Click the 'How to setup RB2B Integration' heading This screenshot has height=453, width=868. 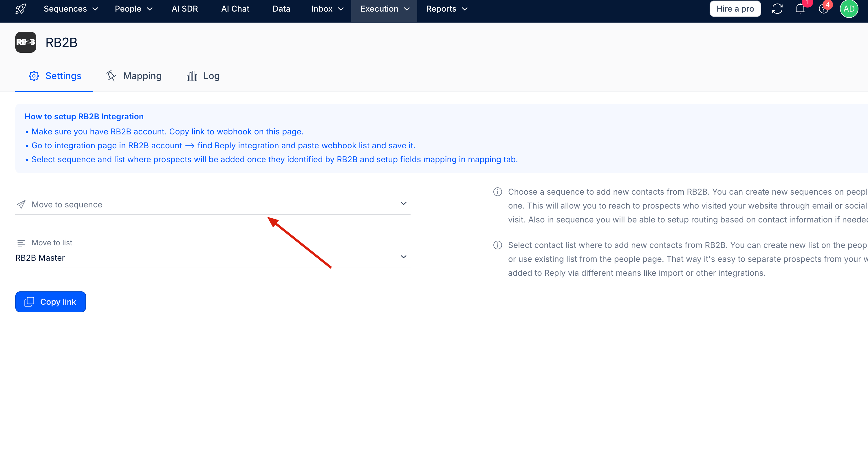pos(84,116)
